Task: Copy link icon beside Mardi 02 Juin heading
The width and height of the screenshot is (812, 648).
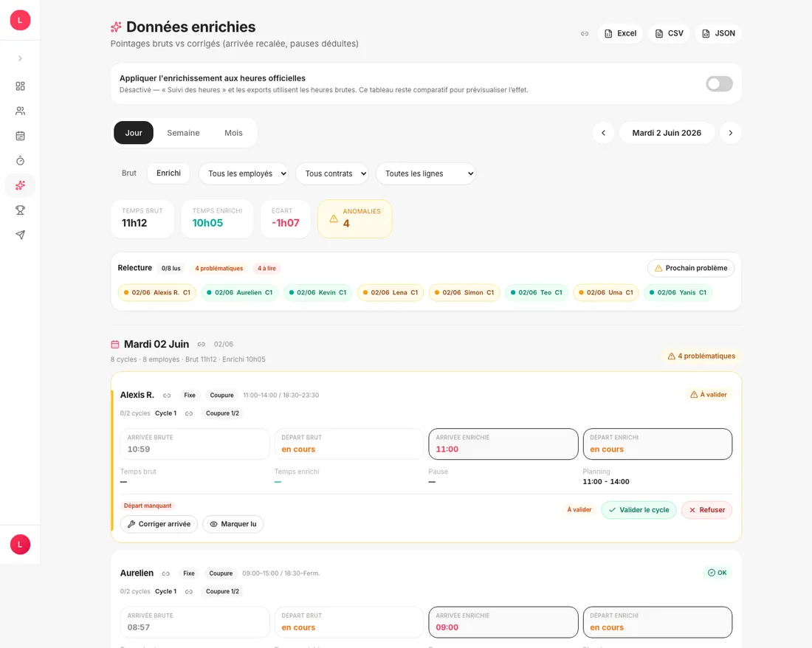Action: [x=202, y=344]
